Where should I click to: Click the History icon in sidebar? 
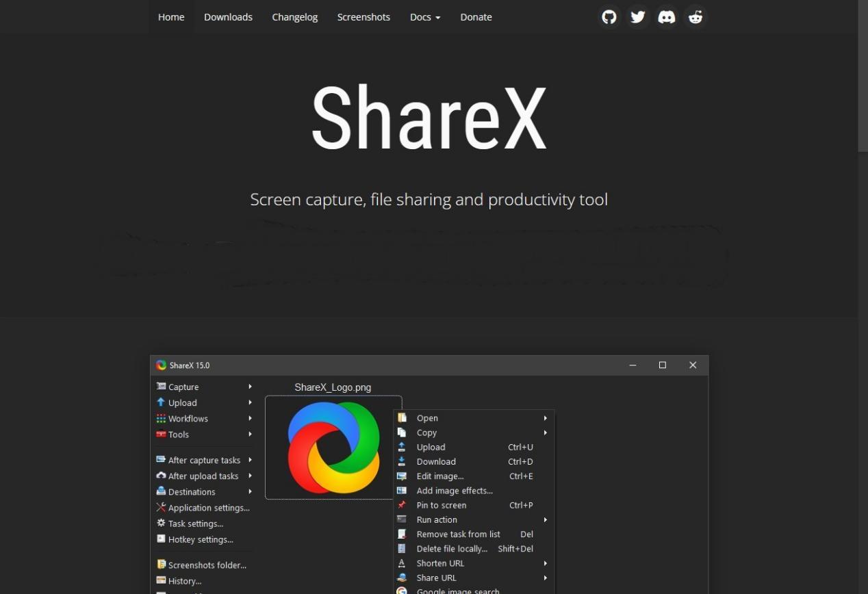(x=161, y=580)
